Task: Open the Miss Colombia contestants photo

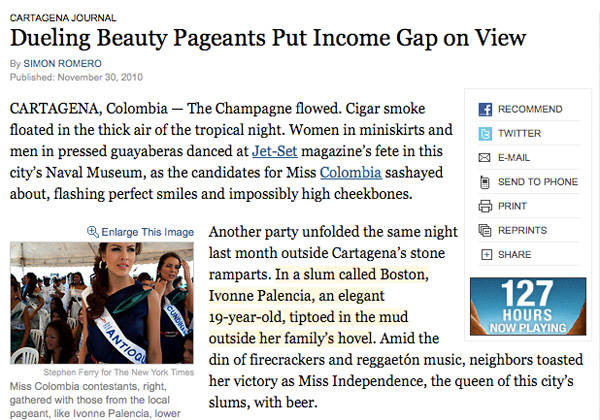Action: (102, 303)
